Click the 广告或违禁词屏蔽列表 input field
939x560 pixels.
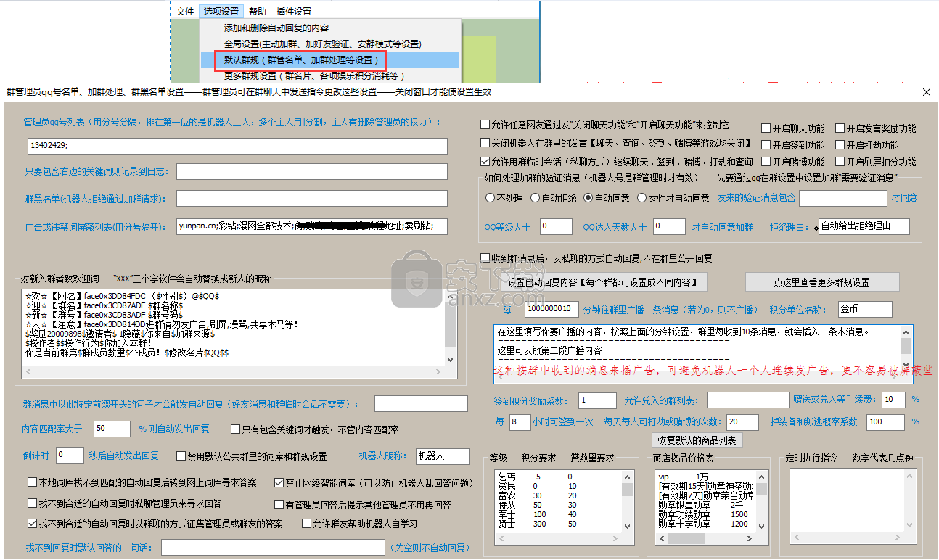311,226
